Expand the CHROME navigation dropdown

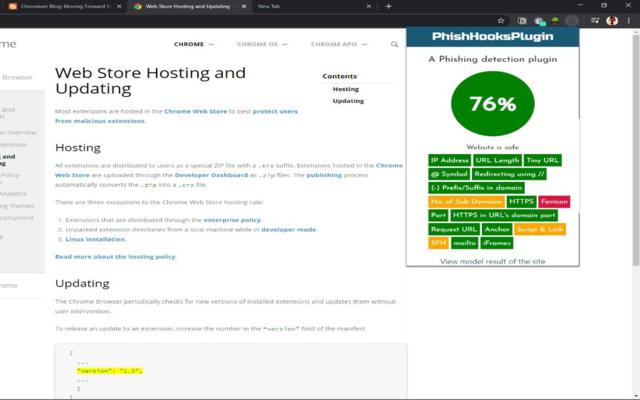(194, 44)
